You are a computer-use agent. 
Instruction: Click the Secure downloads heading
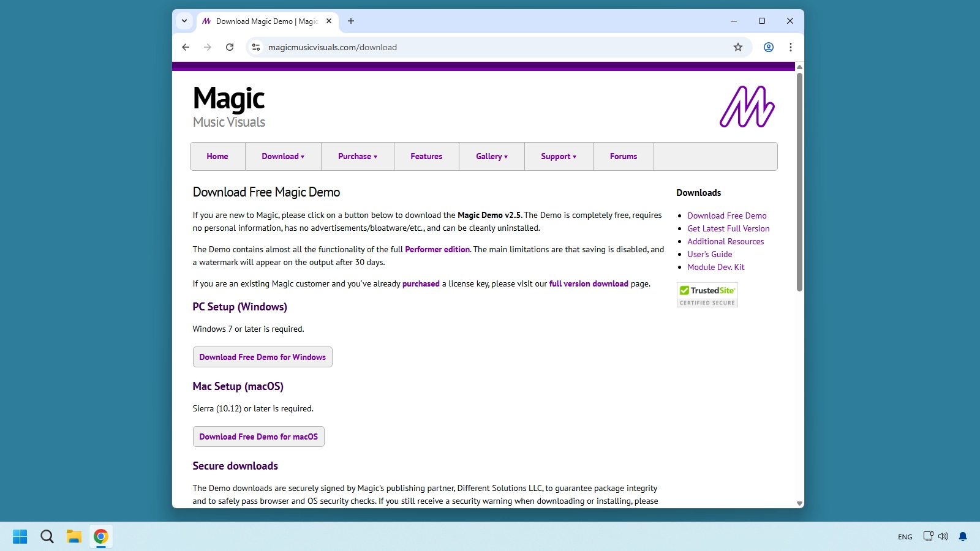[235, 466]
